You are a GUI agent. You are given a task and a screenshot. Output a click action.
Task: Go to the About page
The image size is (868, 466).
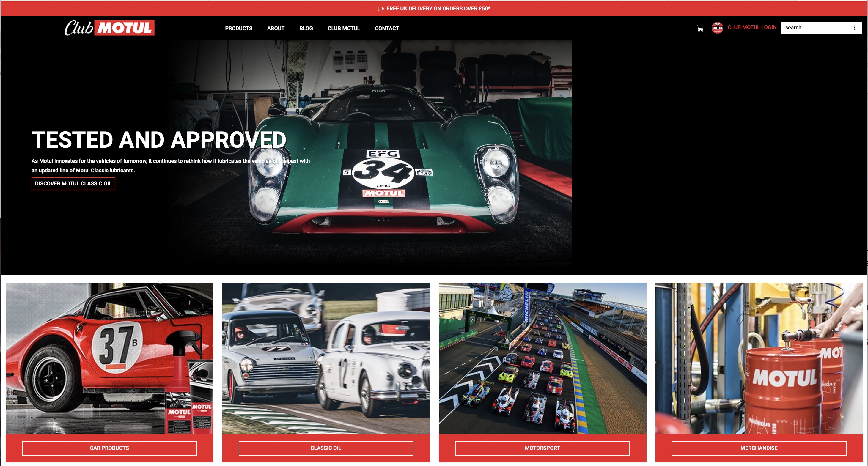pyautogui.click(x=276, y=28)
